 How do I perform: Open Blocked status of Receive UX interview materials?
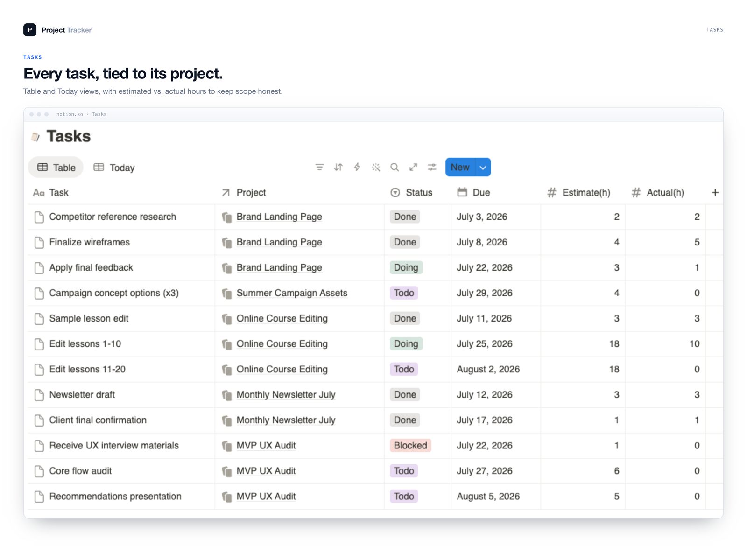410,446
